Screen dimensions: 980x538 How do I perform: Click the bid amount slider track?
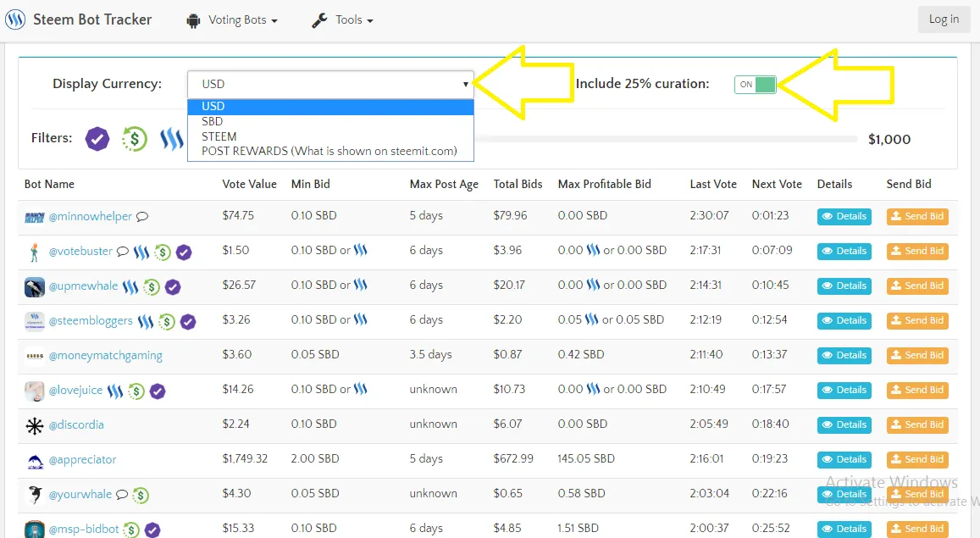(666, 139)
